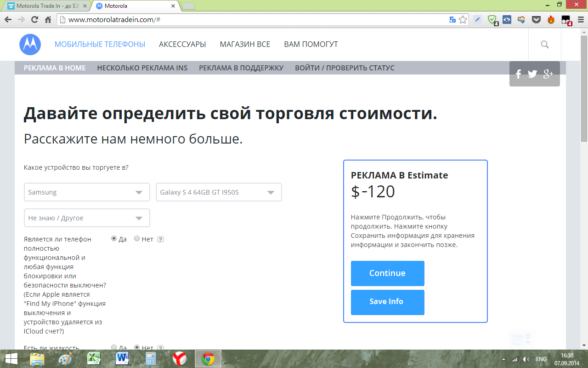Open a new browser tab
Image resolution: width=588 pixels, height=368 pixels.
pos(188,6)
